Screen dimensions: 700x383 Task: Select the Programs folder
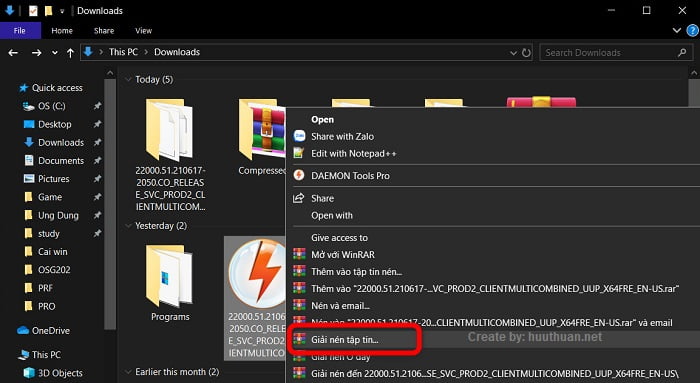point(170,276)
